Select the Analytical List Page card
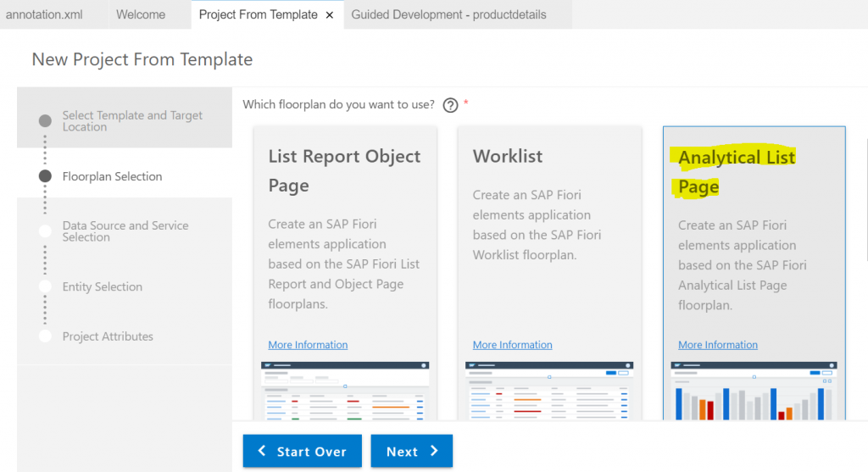 coord(754,274)
